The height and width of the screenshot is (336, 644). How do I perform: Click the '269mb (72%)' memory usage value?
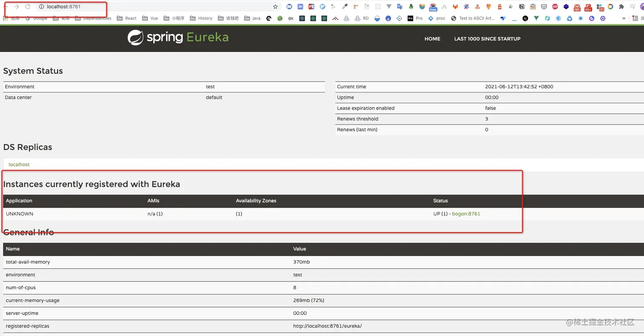(x=309, y=301)
